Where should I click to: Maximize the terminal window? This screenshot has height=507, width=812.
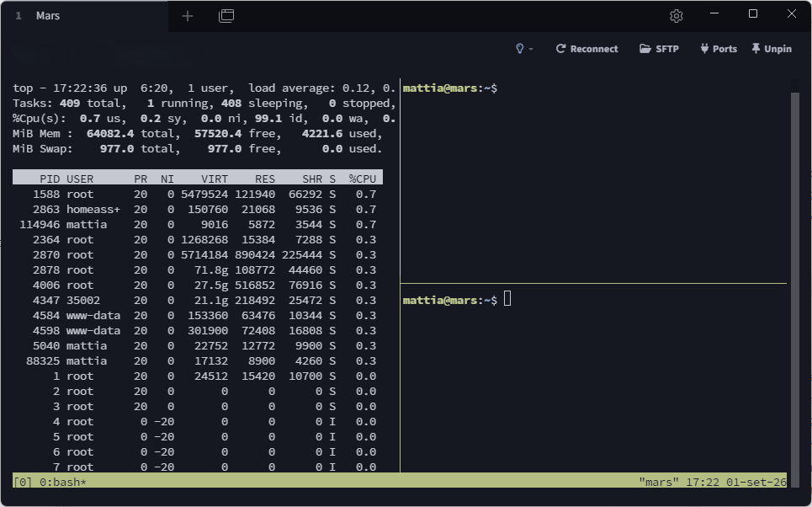(x=753, y=14)
